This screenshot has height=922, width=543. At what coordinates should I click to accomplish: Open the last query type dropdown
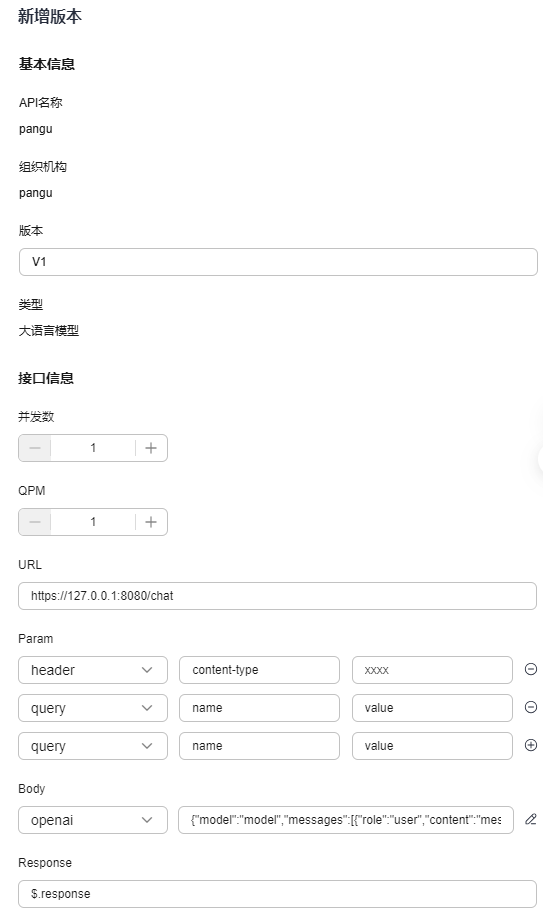tap(93, 746)
